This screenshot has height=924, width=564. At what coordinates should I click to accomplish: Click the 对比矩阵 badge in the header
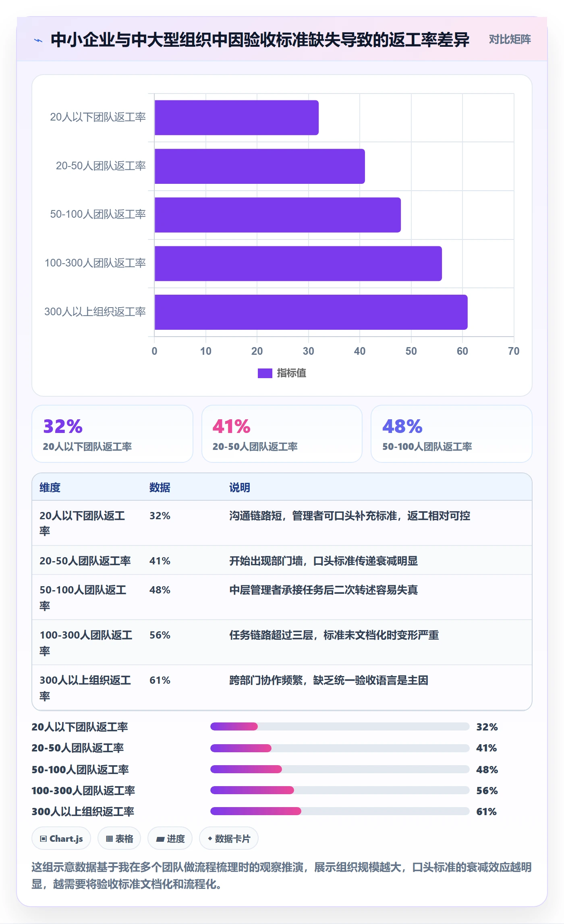click(510, 40)
